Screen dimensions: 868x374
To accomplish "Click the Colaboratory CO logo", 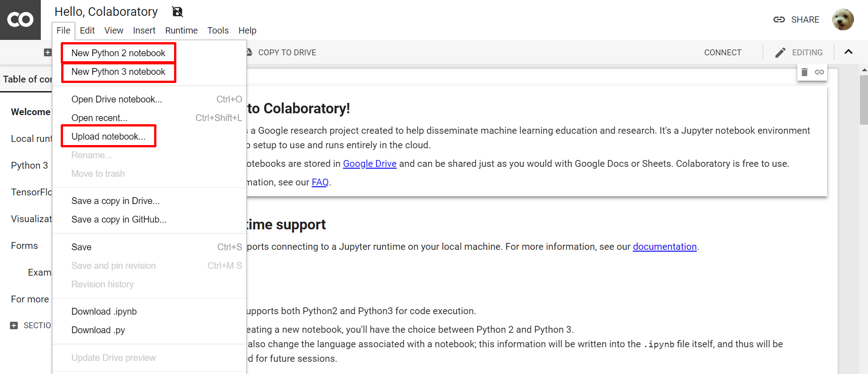I will 20,19.
